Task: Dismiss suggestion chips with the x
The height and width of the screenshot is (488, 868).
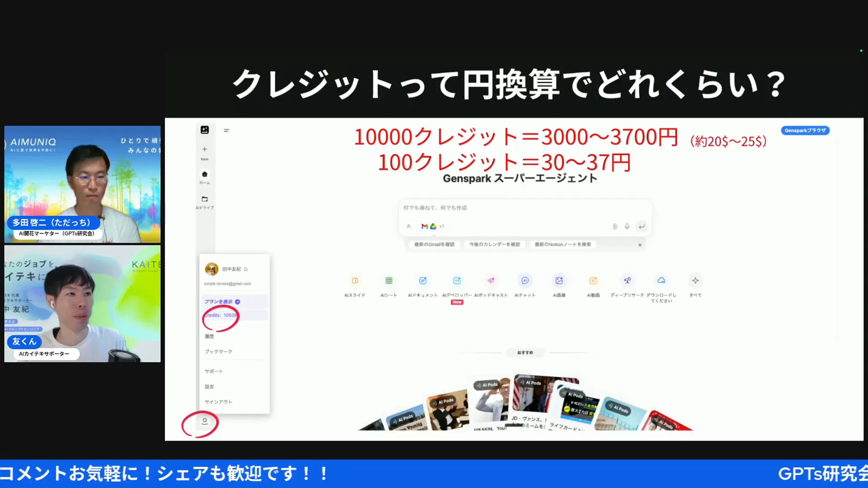Action: click(640, 245)
